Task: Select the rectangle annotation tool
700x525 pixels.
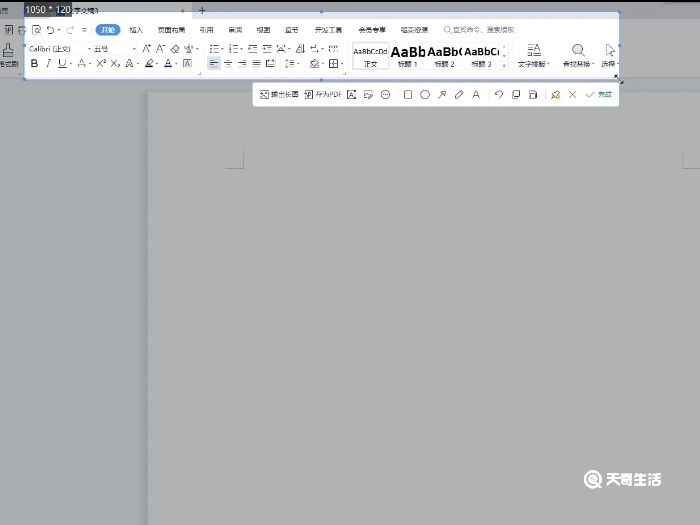Action: (408, 94)
